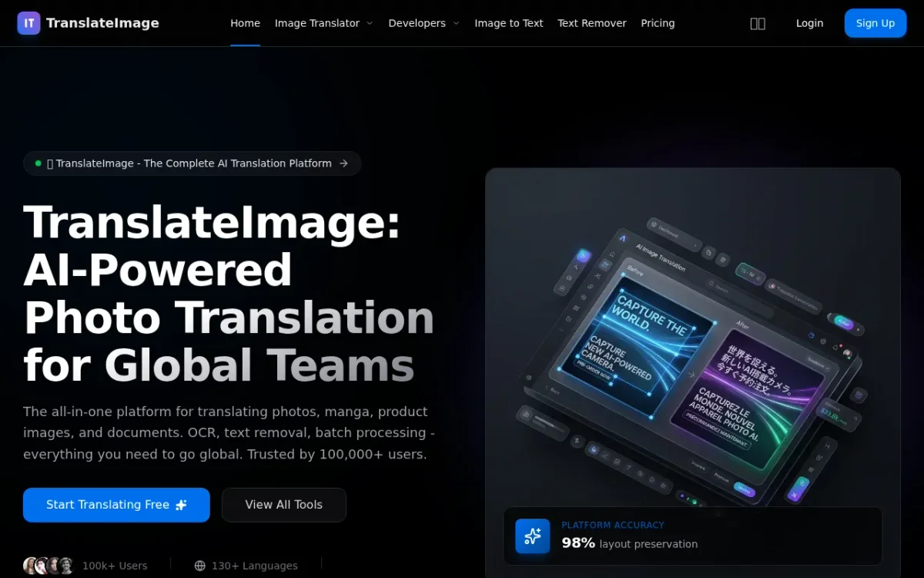924x578 pixels.
Task: Click the sparkle icon on Start Translating Free
Action: 182,505
